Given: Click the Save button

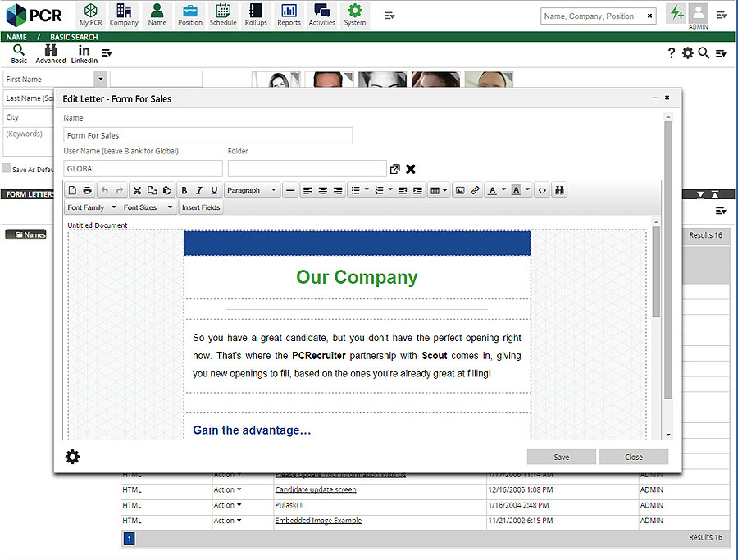Looking at the screenshot, I should pos(561,457).
